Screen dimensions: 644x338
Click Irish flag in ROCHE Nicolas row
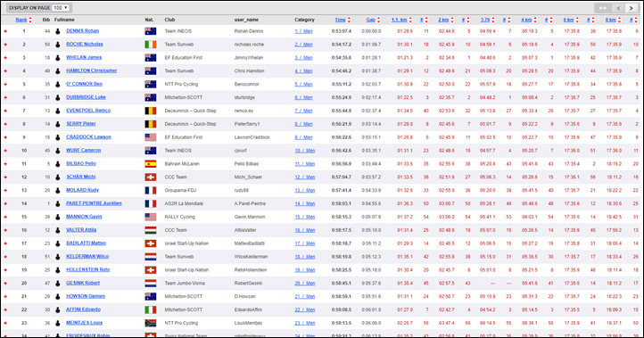151,45
